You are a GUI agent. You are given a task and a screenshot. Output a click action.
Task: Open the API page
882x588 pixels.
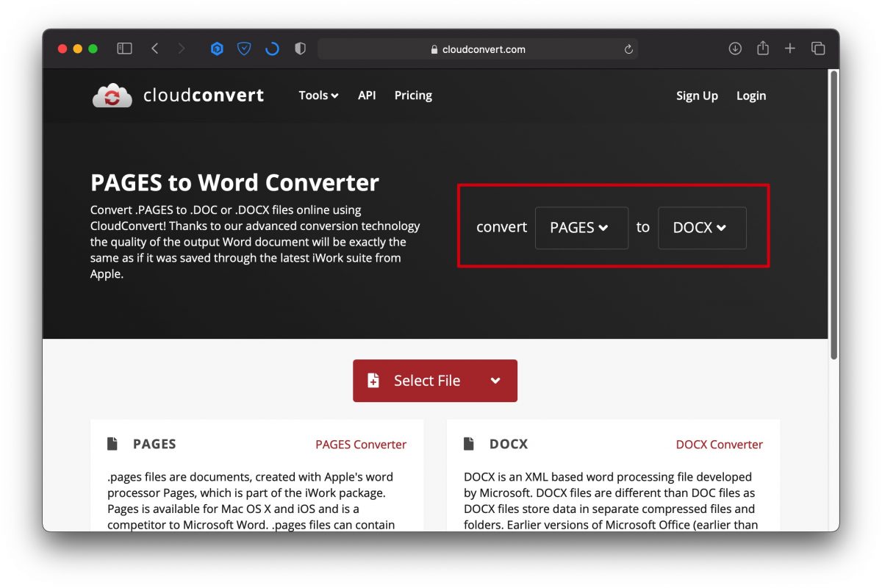coord(367,96)
